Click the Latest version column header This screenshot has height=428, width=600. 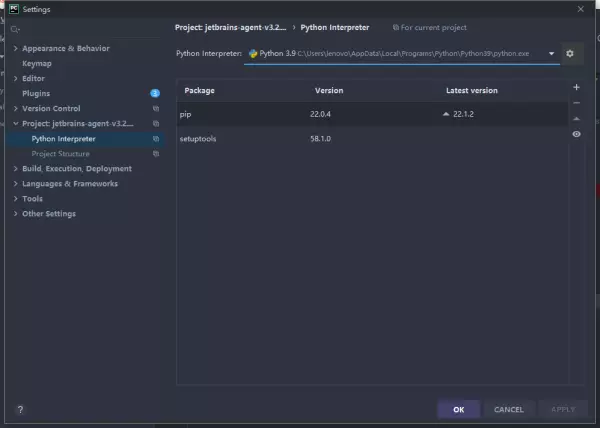click(472, 91)
